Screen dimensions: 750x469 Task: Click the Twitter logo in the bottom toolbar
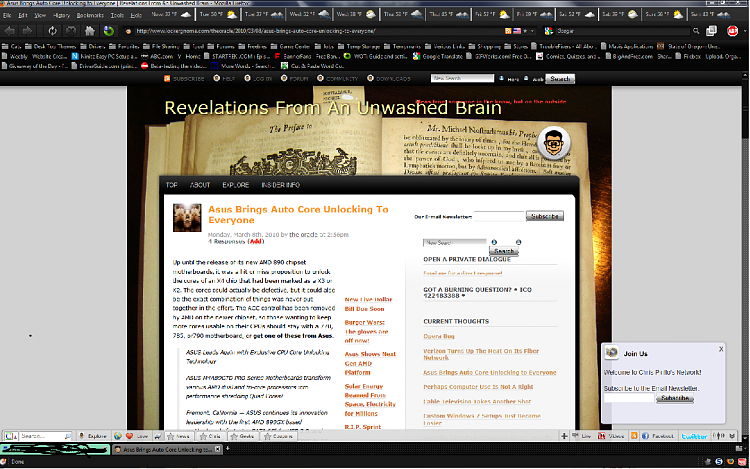point(694,436)
